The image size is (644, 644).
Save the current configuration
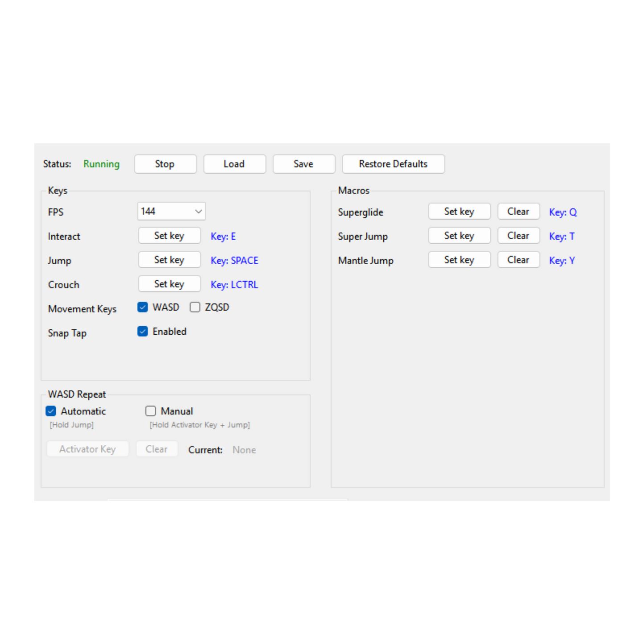pyautogui.click(x=304, y=164)
